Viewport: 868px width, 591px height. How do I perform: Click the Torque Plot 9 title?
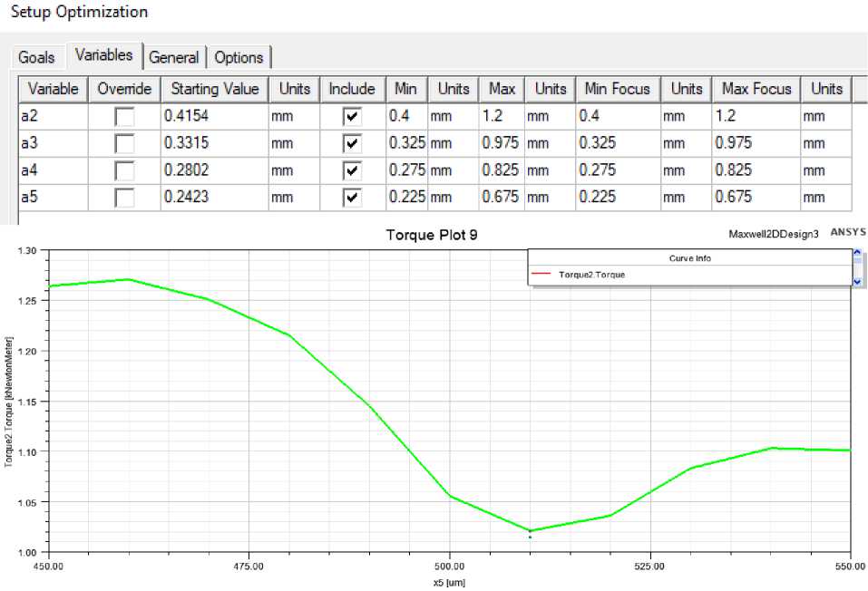[x=431, y=235]
